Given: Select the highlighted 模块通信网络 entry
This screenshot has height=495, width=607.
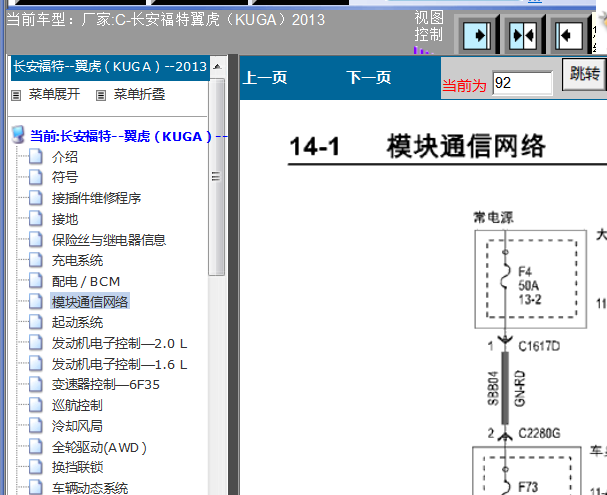Looking at the screenshot, I should (x=90, y=301).
